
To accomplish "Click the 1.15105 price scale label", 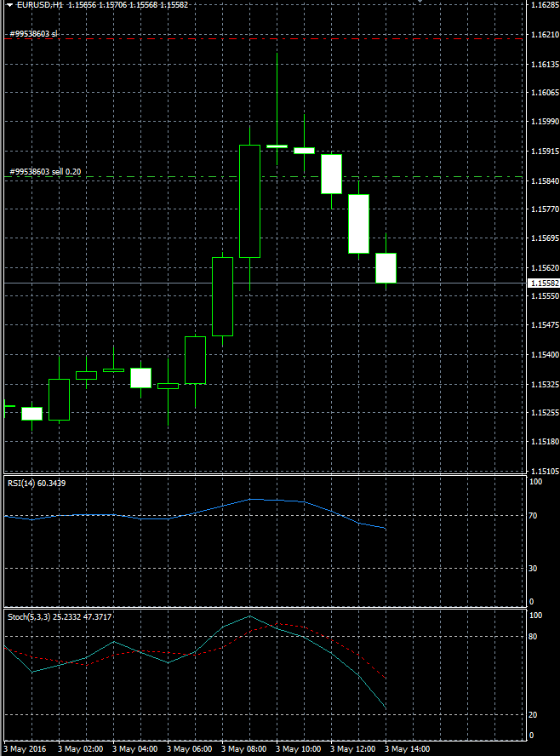I will [x=545, y=471].
